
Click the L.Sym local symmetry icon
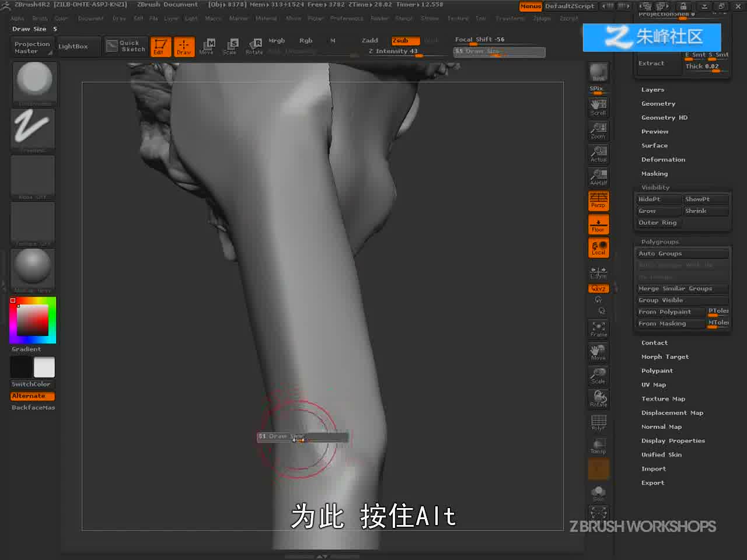click(598, 272)
